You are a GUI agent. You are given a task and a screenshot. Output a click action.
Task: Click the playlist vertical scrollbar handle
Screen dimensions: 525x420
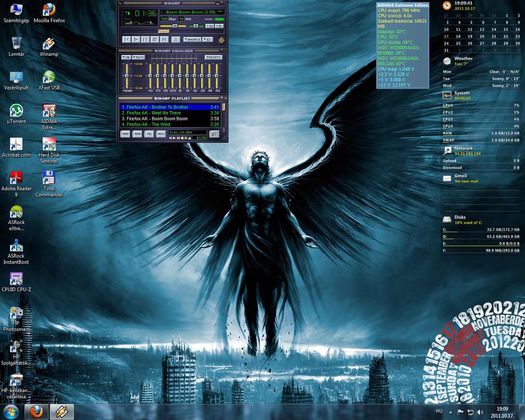tap(224, 107)
